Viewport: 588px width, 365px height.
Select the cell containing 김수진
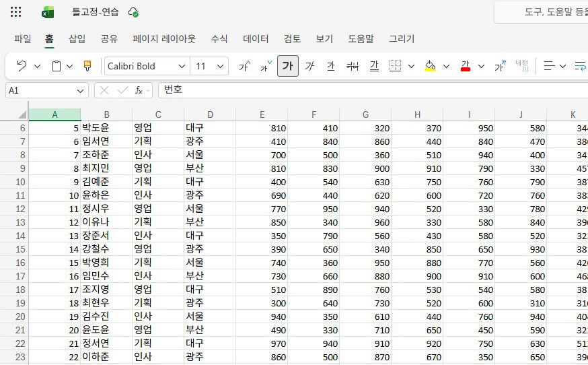pos(106,317)
